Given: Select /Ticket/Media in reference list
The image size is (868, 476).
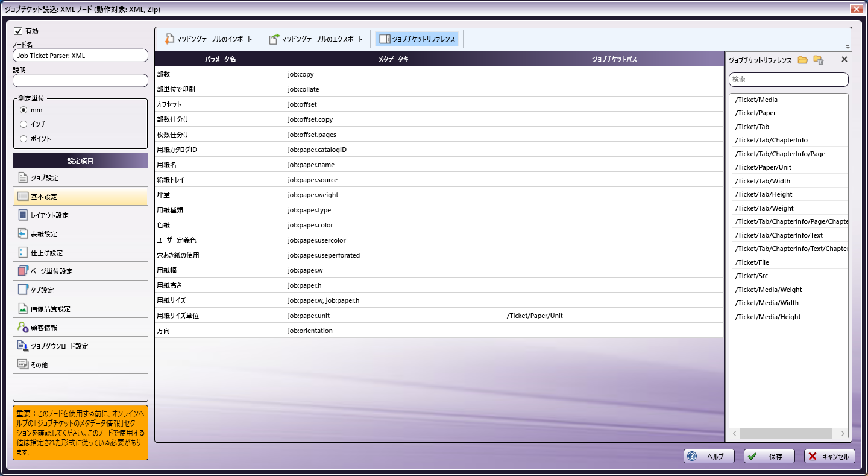Looking at the screenshot, I should click(790, 100).
